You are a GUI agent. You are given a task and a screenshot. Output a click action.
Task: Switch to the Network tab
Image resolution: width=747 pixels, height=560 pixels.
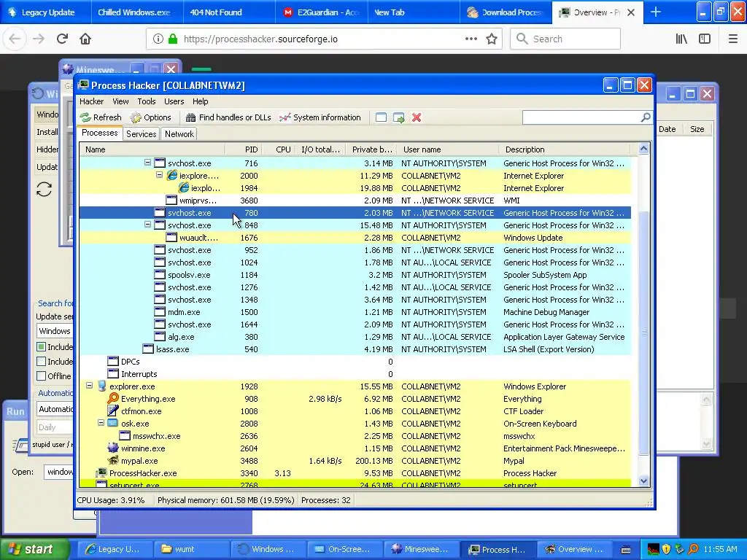[x=179, y=134]
